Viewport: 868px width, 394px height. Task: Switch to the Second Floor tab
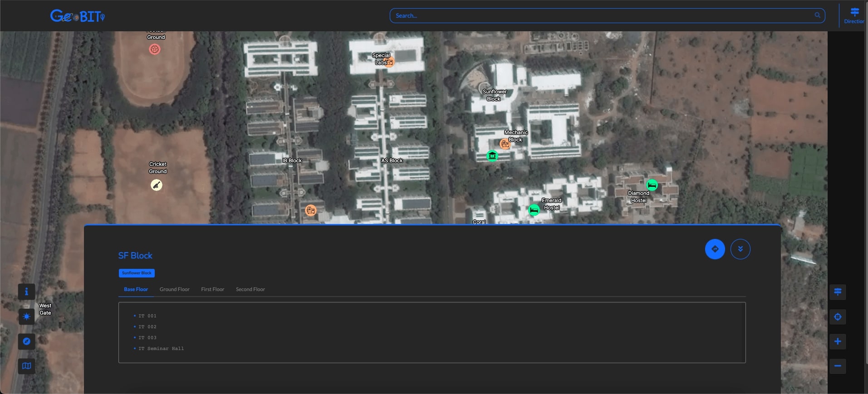[x=250, y=289]
